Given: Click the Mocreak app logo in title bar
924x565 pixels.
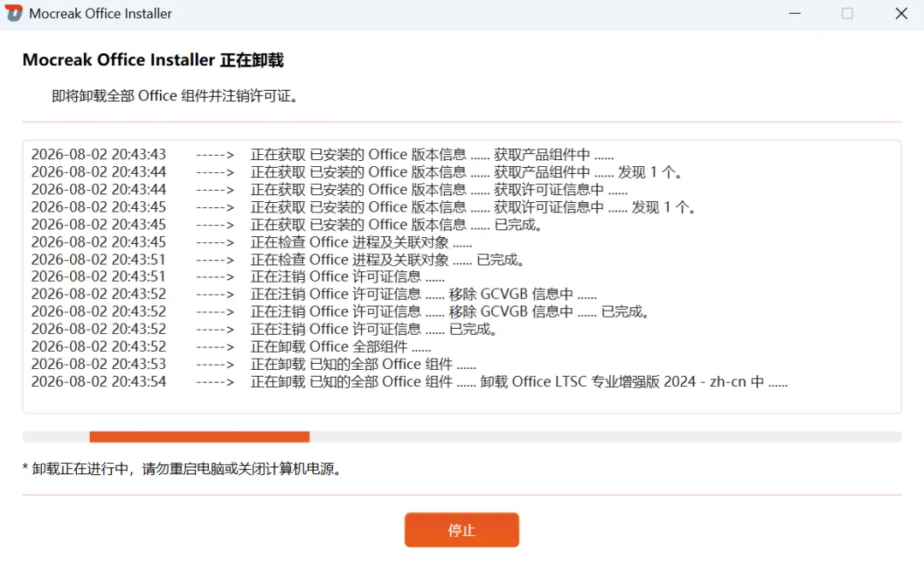Looking at the screenshot, I should point(14,13).
